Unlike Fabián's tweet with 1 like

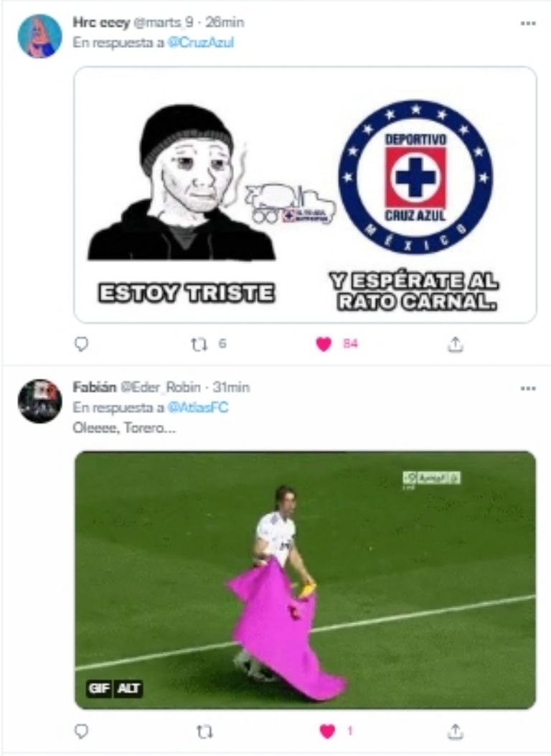[x=328, y=732]
